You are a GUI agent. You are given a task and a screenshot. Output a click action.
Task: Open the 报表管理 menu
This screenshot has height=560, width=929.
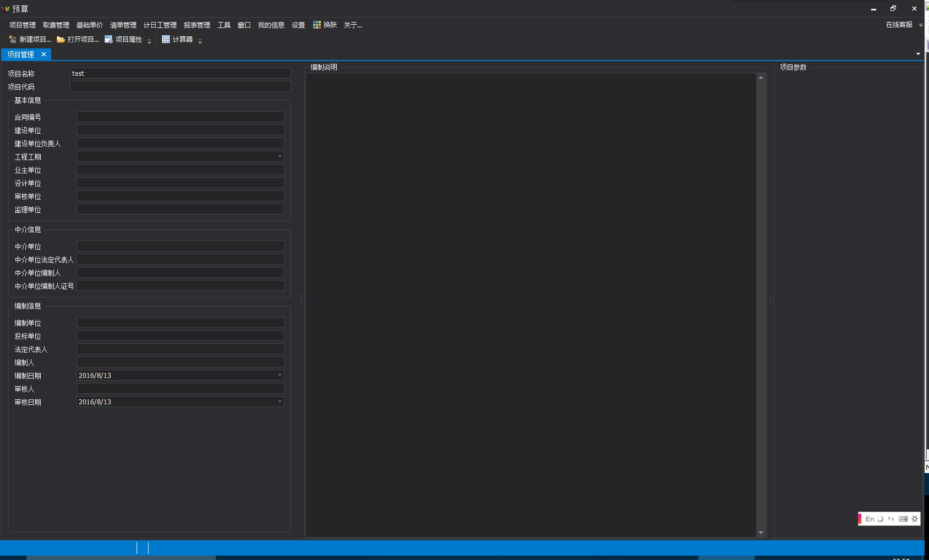click(x=197, y=25)
